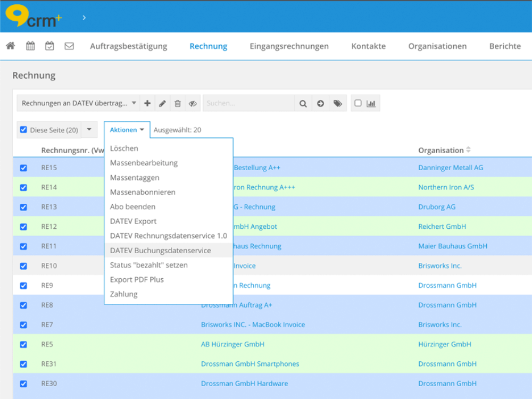Open the calendar icon in navigation
This screenshot has height=399, width=532.
tap(30, 46)
